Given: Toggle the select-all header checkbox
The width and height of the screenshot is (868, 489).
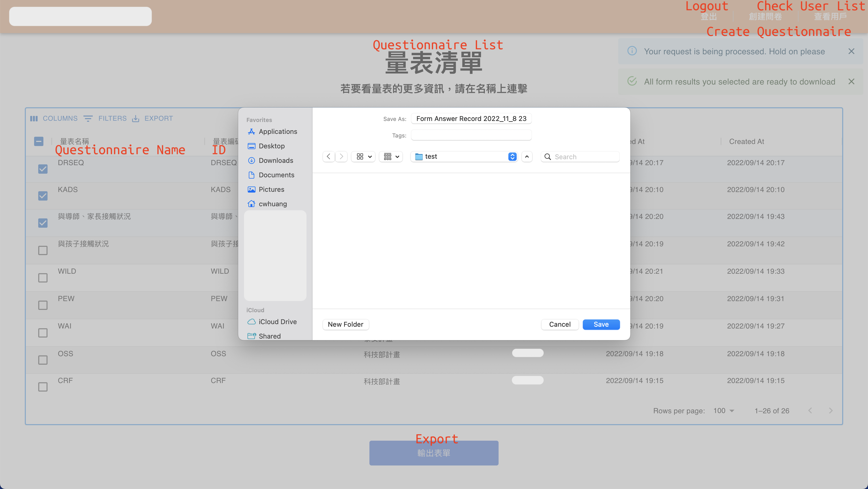Looking at the screenshot, I should pyautogui.click(x=39, y=142).
